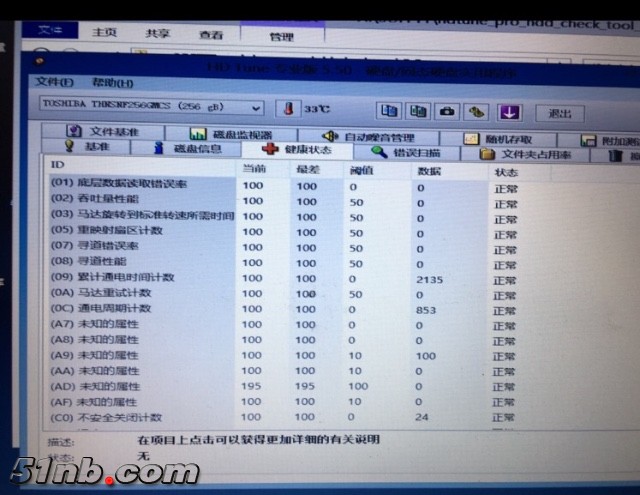The width and height of the screenshot is (640, 495).
Task: Open the 文件(F) menu in HD Tune
Action: [x=54, y=82]
